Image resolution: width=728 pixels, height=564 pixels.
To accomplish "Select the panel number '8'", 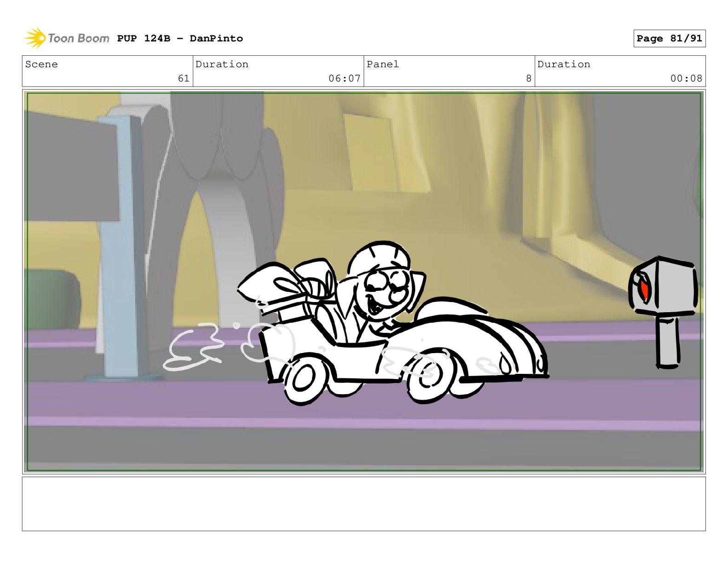I will 529,78.
